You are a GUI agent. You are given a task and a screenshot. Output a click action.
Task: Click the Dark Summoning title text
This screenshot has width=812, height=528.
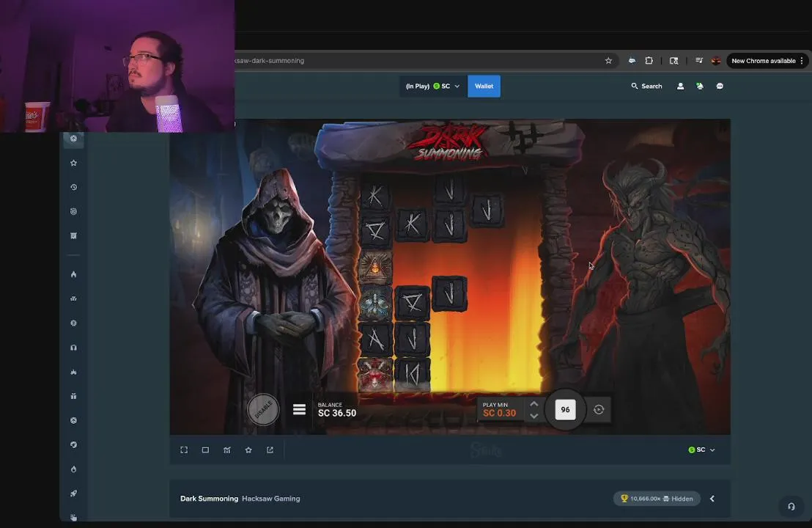tap(209, 499)
